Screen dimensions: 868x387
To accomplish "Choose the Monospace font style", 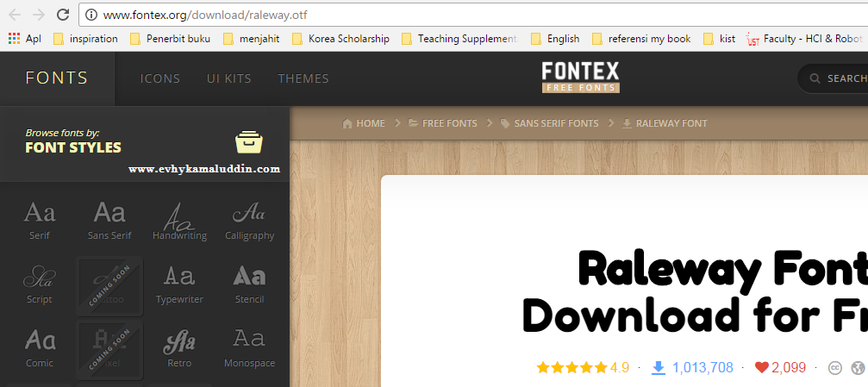I will pos(249,348).
